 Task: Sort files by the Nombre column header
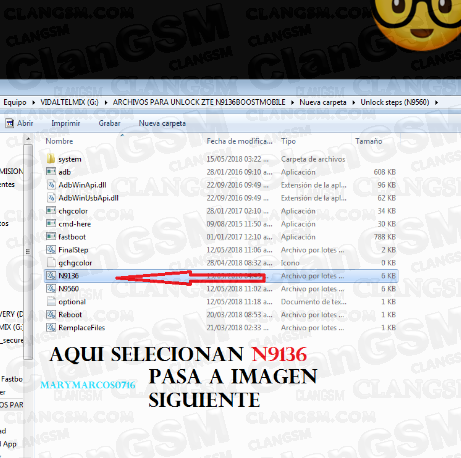pos(59,141)
